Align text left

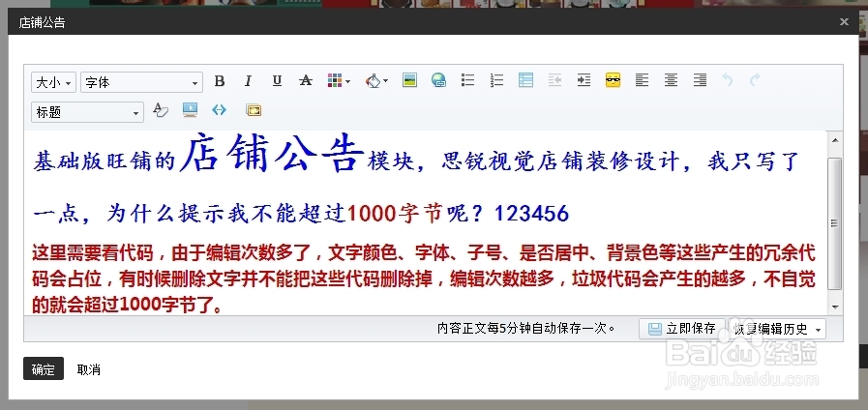(x=642, y=81)
